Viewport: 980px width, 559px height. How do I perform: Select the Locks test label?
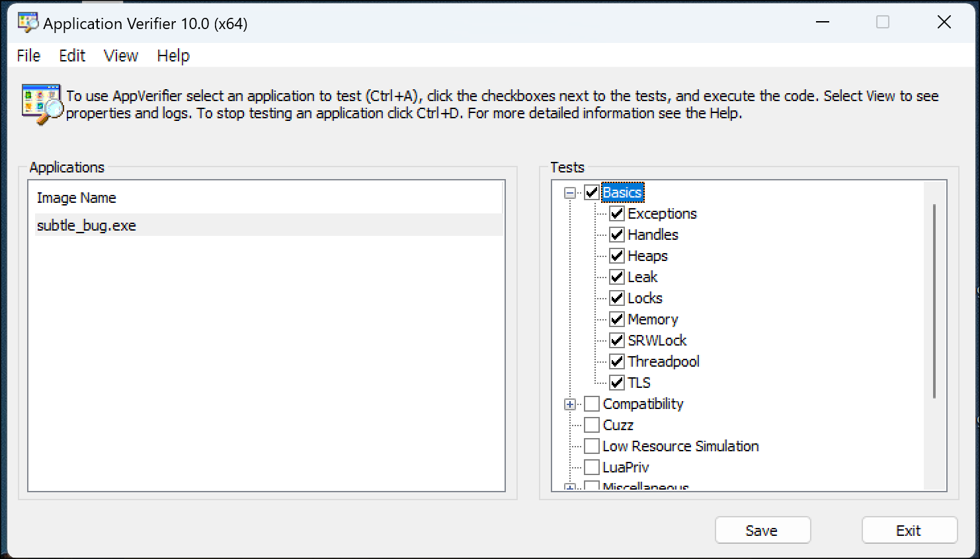645,298
